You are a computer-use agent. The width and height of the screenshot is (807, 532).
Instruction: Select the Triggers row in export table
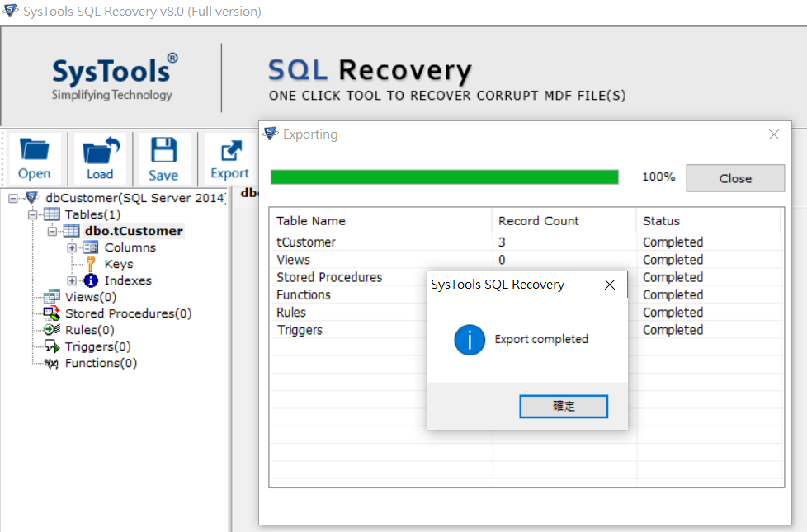point(526,329)
